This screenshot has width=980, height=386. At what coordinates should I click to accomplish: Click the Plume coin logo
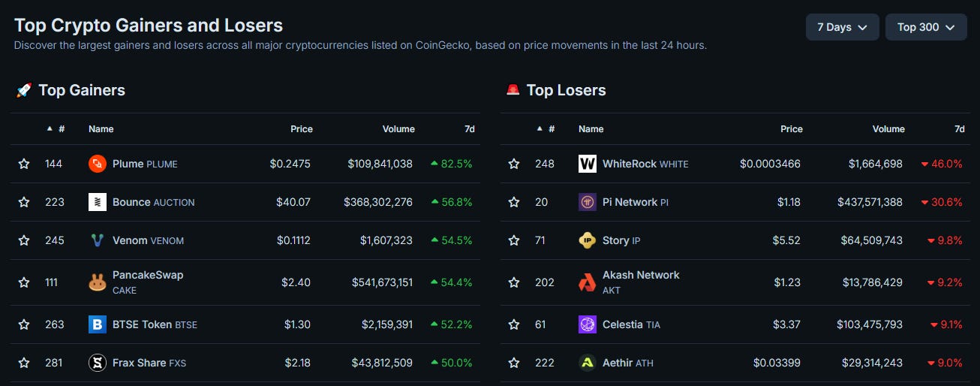tap(98, 164)
